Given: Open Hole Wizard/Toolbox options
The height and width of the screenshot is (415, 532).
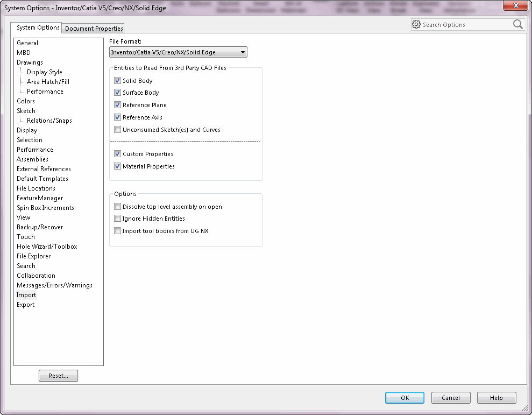Looking at the screenshot, I should pos(47,247).
